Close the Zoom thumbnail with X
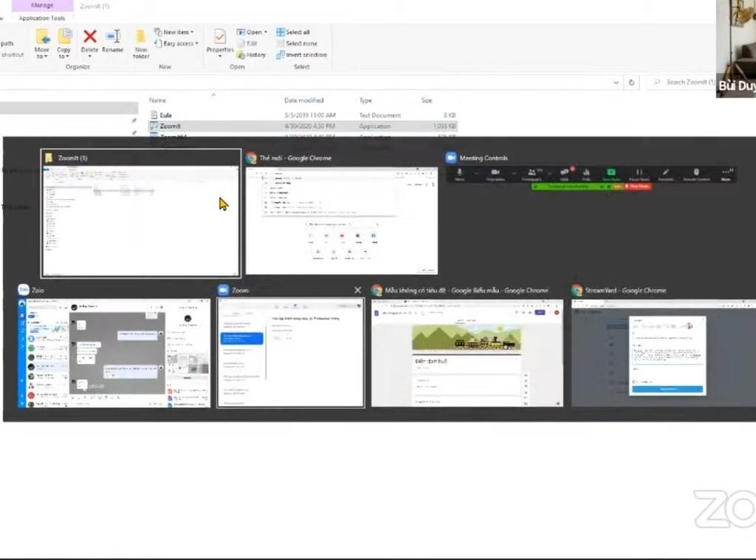 coord(357,290)
